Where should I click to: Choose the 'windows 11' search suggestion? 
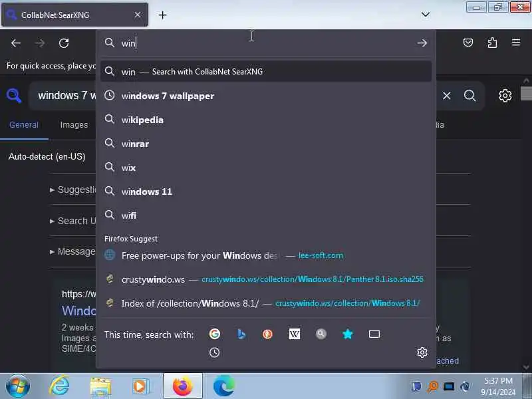266,192
